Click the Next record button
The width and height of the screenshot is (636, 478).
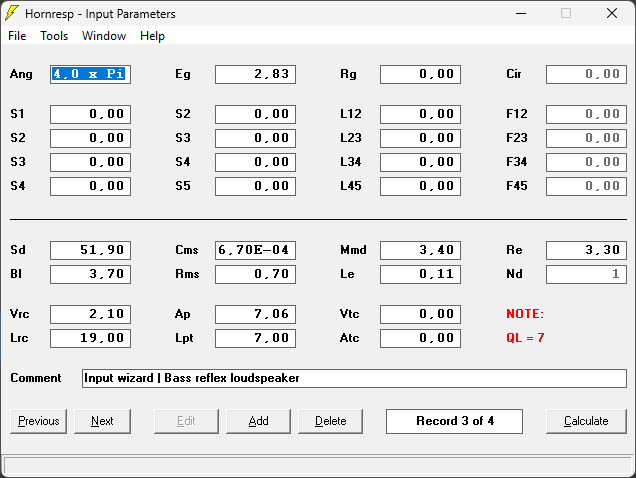(x=102, y=421)
